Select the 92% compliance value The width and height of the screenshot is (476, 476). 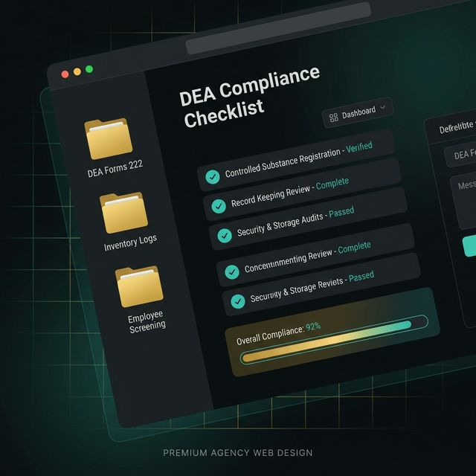[x=313, y=327]
